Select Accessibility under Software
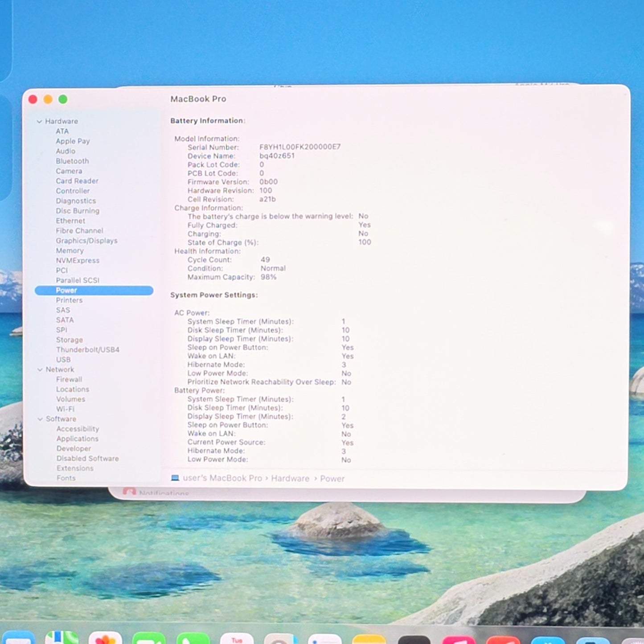The image size is (644, 644). pos(78,429)
